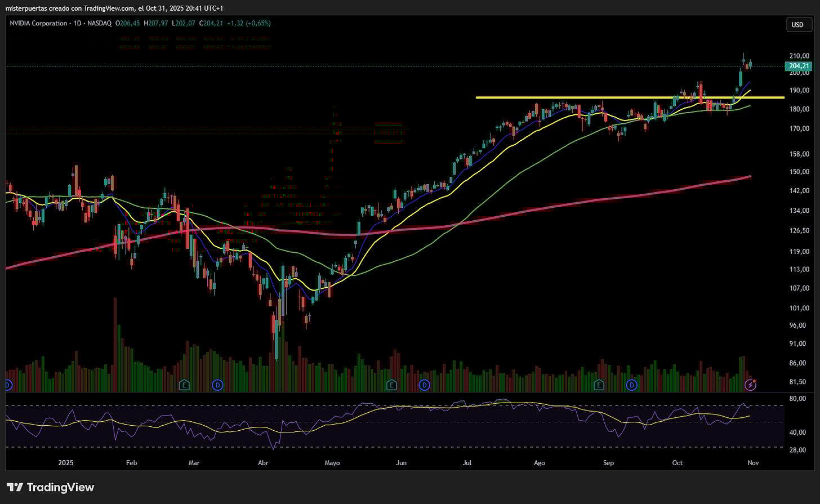The width and height of the screenshot is (820, 504).
Task: Click the Jun label on the time axis
Action: tap(402, 463)
